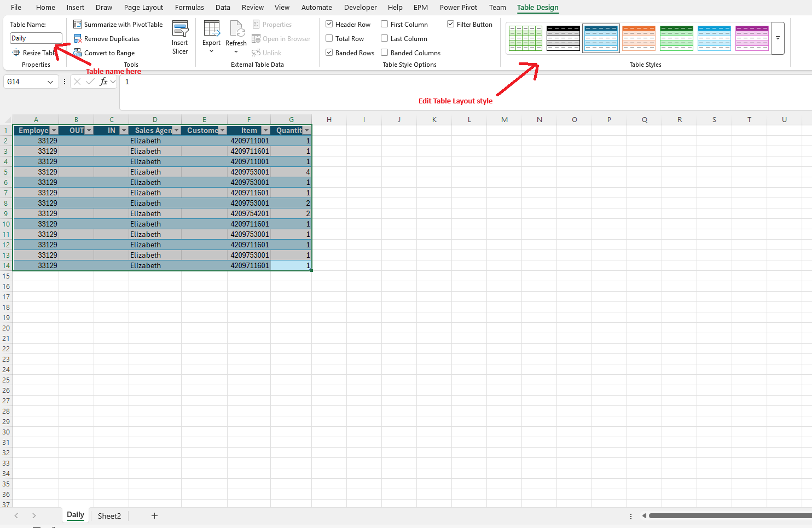The height and width of the screenshot is (528, 812).
Task: Click the previous sheet navigation arrow
Action: pyautogui.click(x=16, y=515)
